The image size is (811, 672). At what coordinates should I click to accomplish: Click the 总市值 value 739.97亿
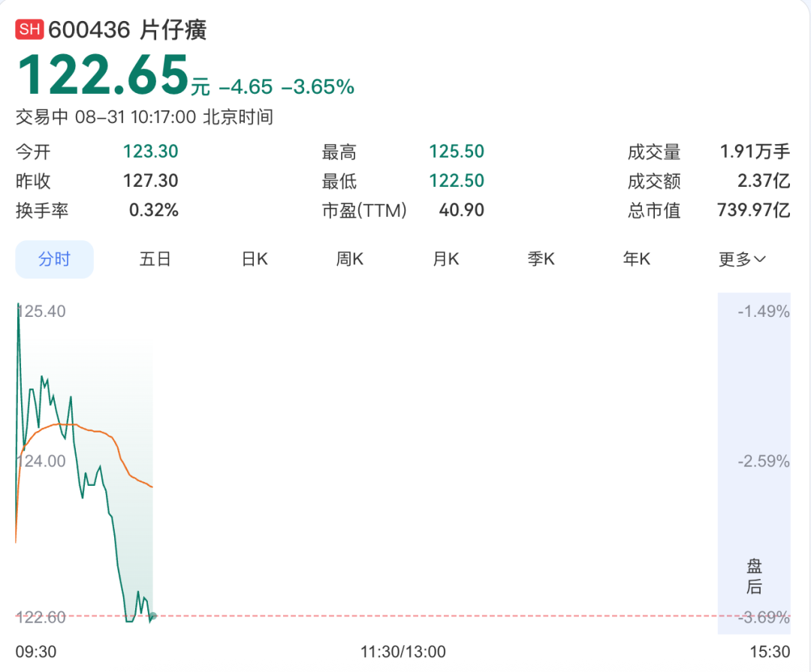754,210
